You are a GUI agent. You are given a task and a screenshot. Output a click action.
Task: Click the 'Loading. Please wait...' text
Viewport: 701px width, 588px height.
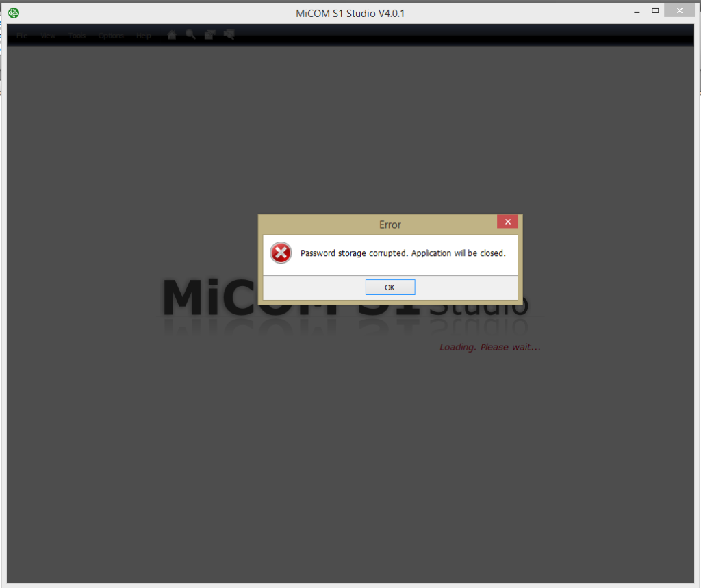(490, 347)
